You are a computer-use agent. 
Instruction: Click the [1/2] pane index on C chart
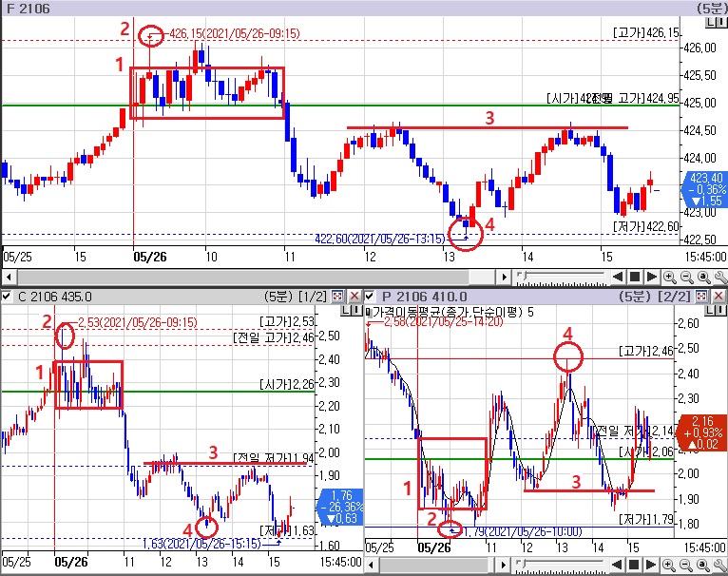(x=313, y=297)
